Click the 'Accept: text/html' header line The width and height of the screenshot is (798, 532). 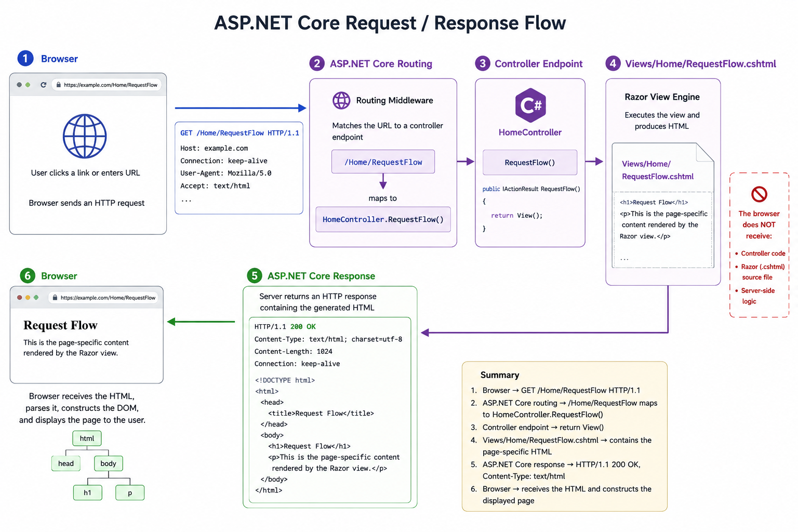click(215, 186)
